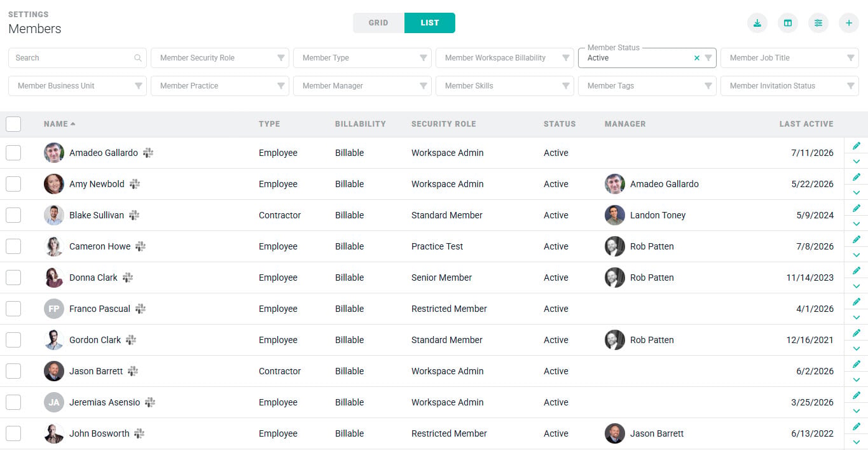Check the box for Donna Clark

pos(13,278)
